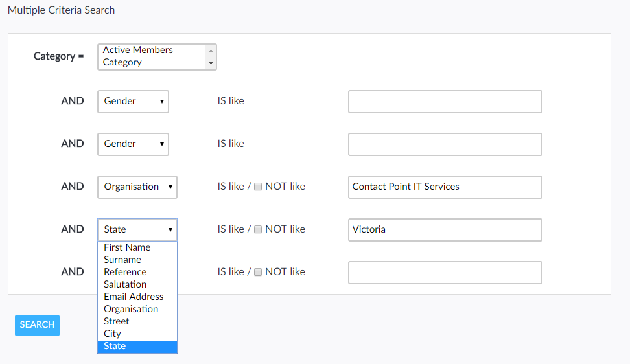Check NOT like box in last row
The height and width of the screenshot is (364, 630).
258,272
